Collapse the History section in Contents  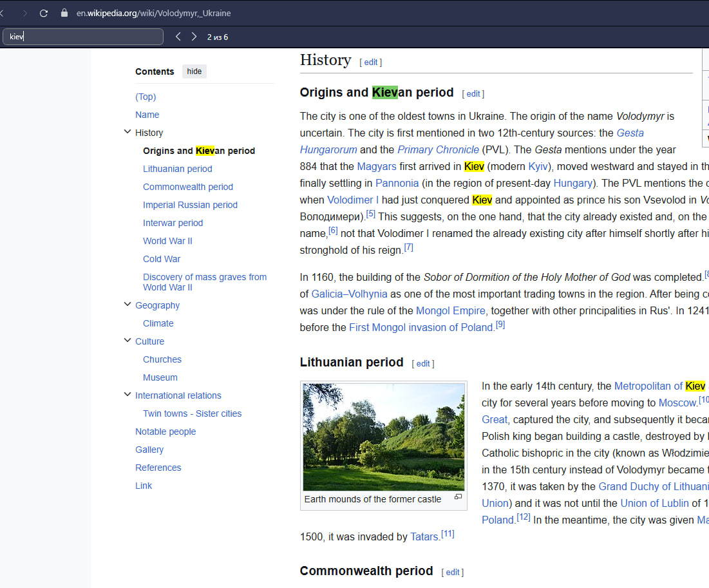(128, 131)
